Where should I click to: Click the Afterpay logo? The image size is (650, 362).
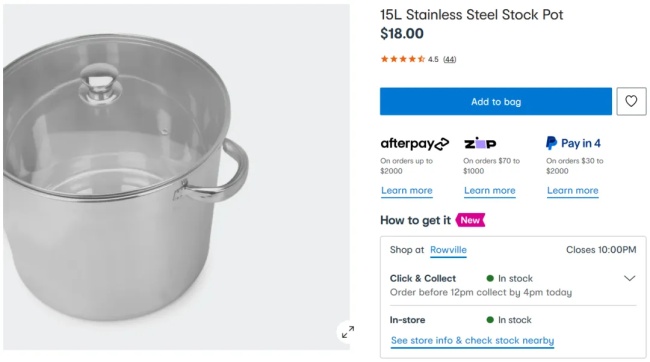[415, 143]
